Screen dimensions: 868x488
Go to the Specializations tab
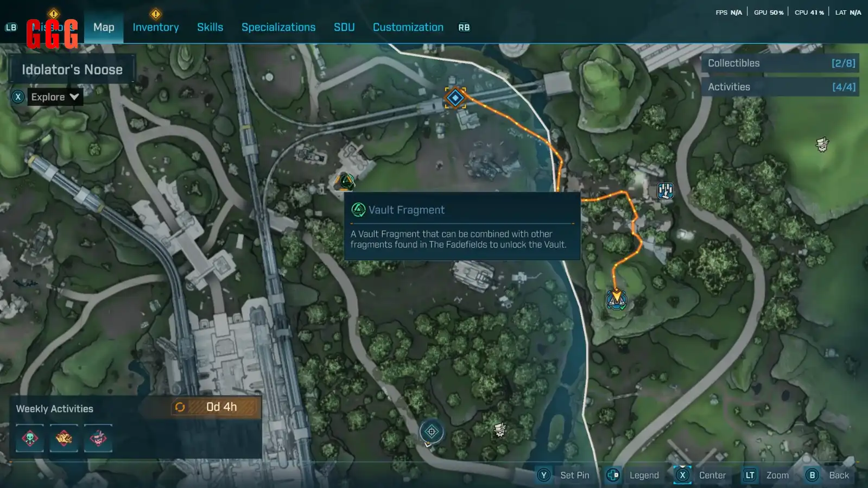pos(278,27)
